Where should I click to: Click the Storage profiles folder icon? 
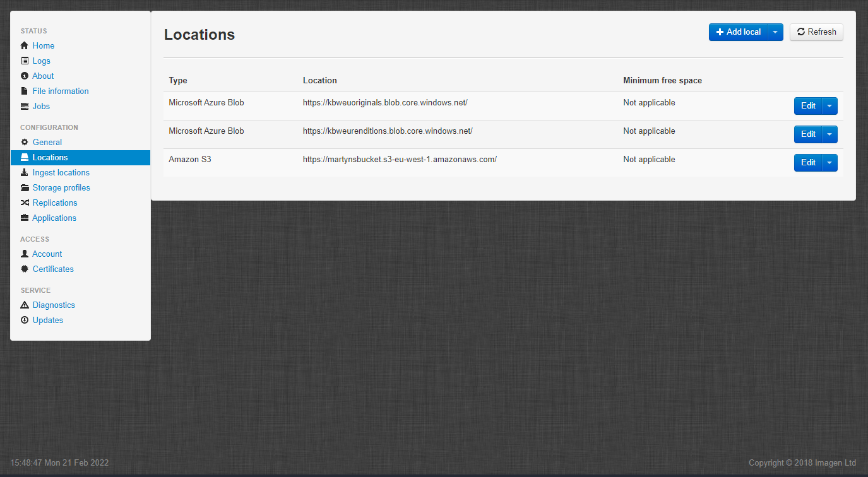(x=25, y=187)
